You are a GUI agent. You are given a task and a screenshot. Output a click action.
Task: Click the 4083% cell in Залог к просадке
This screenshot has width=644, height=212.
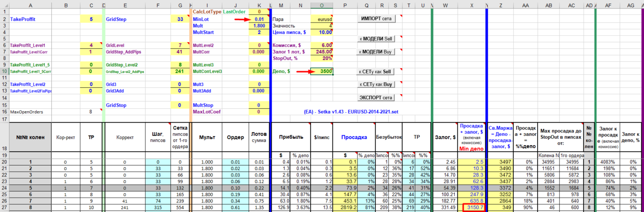pyautogui.click(x=608, y=162)
